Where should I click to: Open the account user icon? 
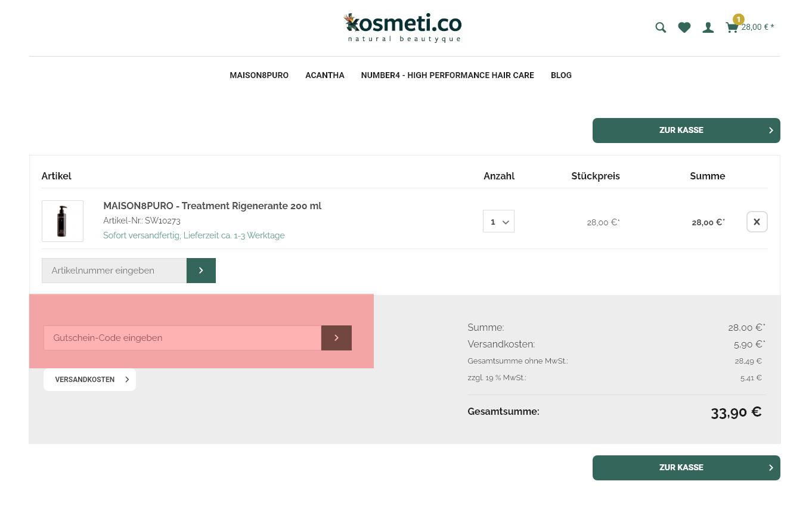(x=708, y=27)
